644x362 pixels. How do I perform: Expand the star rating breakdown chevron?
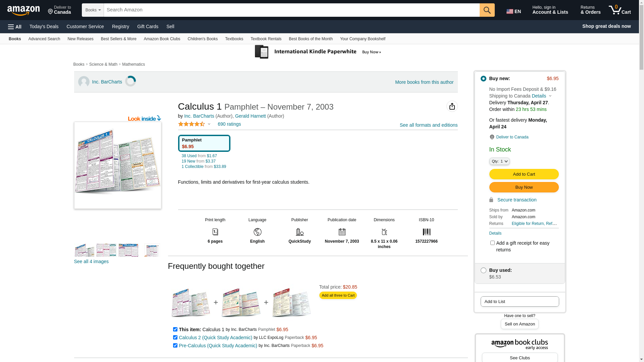(x=209, y=124)
